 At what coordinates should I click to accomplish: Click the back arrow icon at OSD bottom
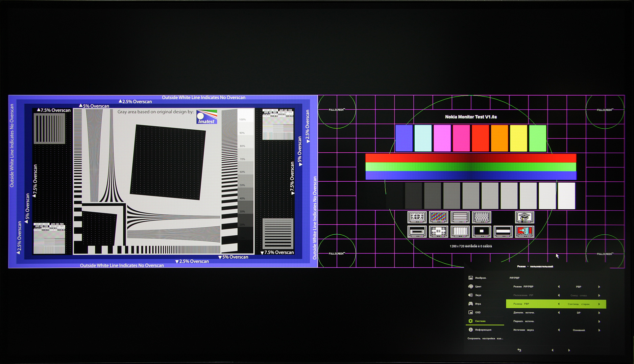[x=519, y=350]
